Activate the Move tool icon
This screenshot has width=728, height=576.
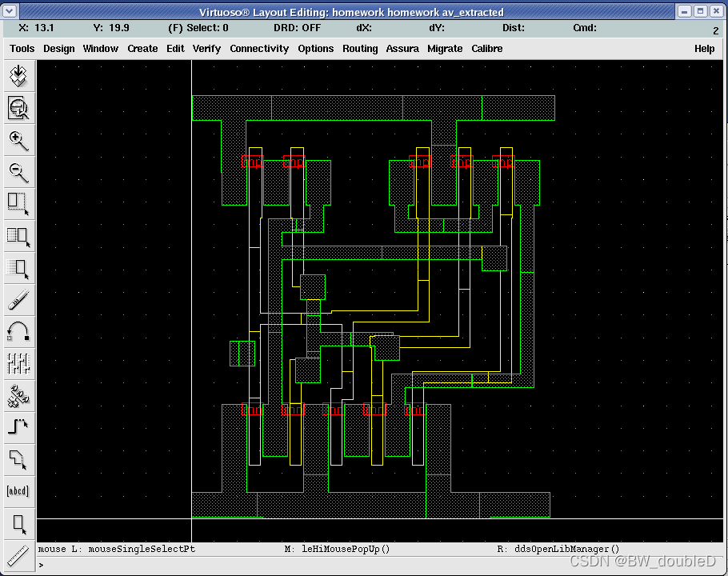click(18, 268)
